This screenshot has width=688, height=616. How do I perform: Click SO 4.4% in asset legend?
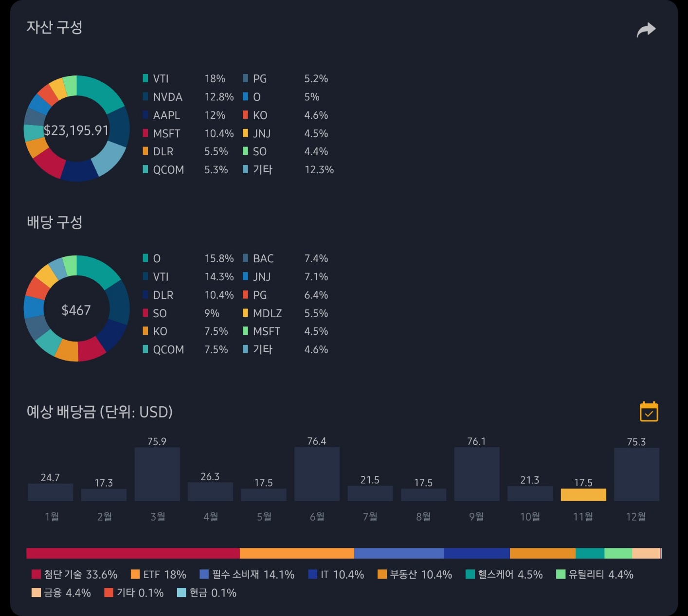[286, 152]
